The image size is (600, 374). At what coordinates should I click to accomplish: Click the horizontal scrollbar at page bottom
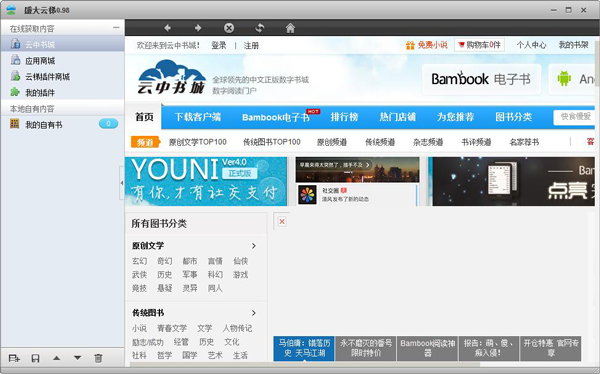click(x=304, y=364)
